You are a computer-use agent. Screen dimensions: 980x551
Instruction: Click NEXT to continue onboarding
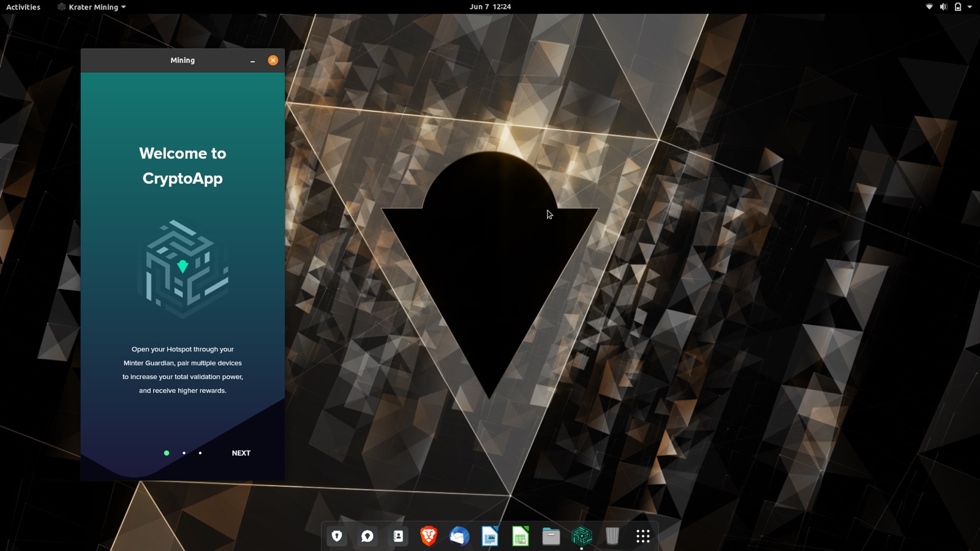(241, 453)
